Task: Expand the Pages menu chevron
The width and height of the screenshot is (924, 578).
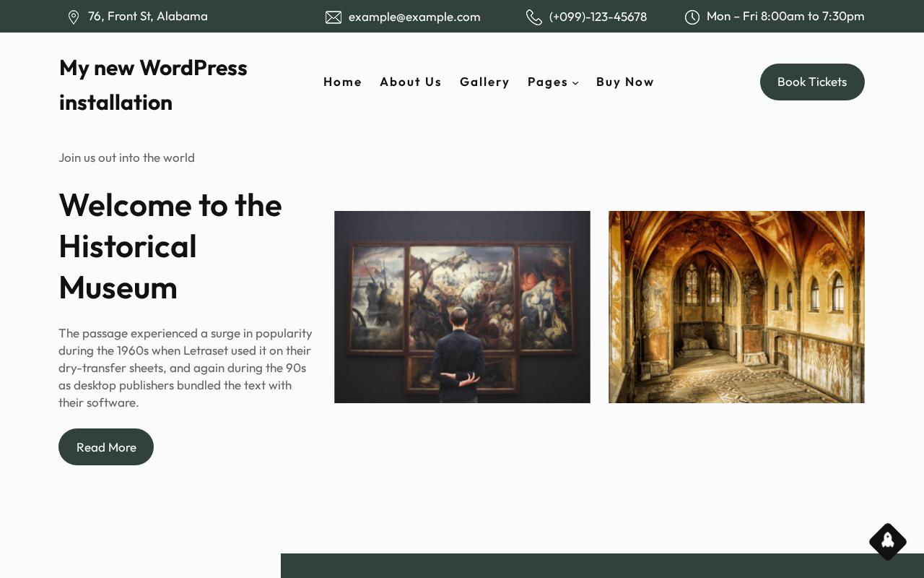Action: pyautogui.click(x=575, y=83)
